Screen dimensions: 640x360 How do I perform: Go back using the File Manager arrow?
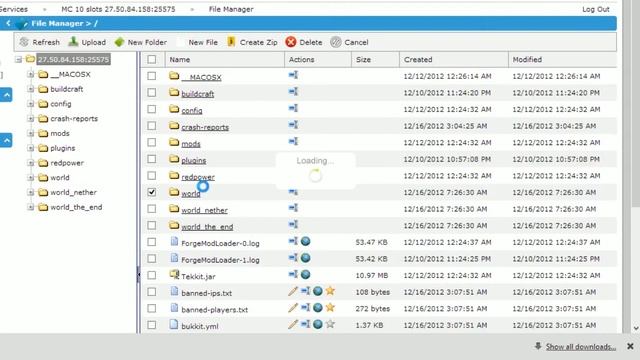coord(8,23)
